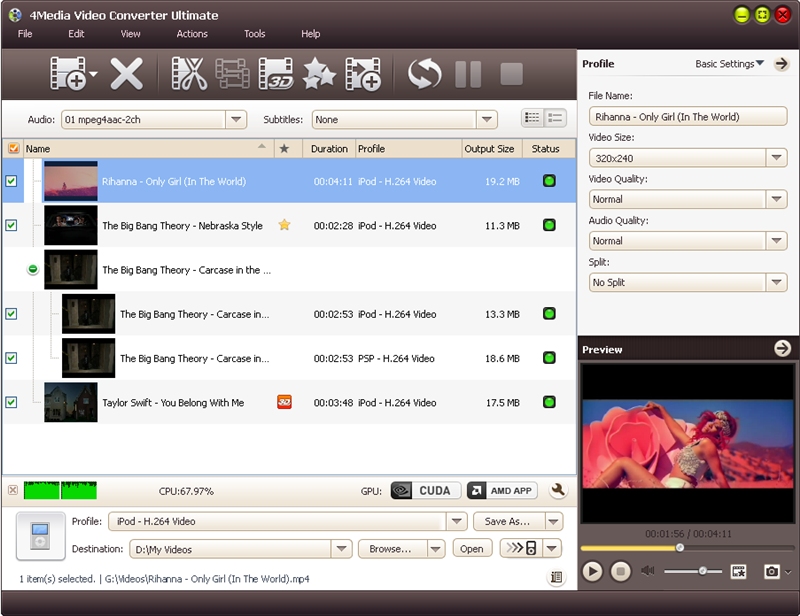This screenshot has height=616, width=800.
Task: Collapse the Carcase in the group
Action: [x=33, y=270]
